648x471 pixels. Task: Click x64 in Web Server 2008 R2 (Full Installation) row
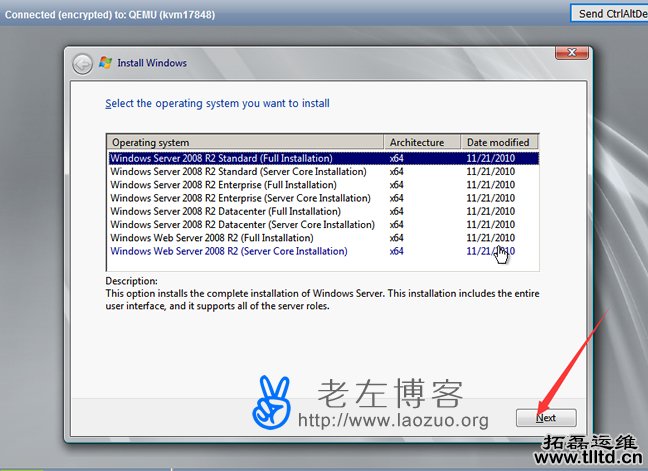coord(396,238)
